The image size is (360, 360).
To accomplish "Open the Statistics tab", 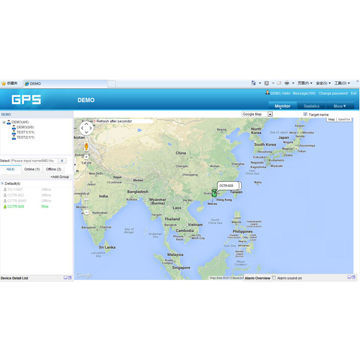I will click(x=311, y=106).
